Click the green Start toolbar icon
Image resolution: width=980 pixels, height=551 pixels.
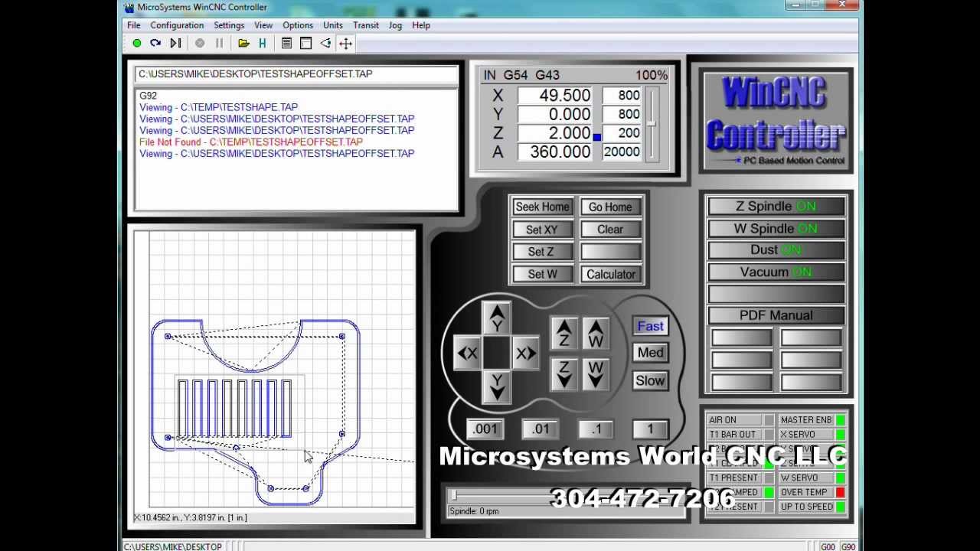point(137,44)
